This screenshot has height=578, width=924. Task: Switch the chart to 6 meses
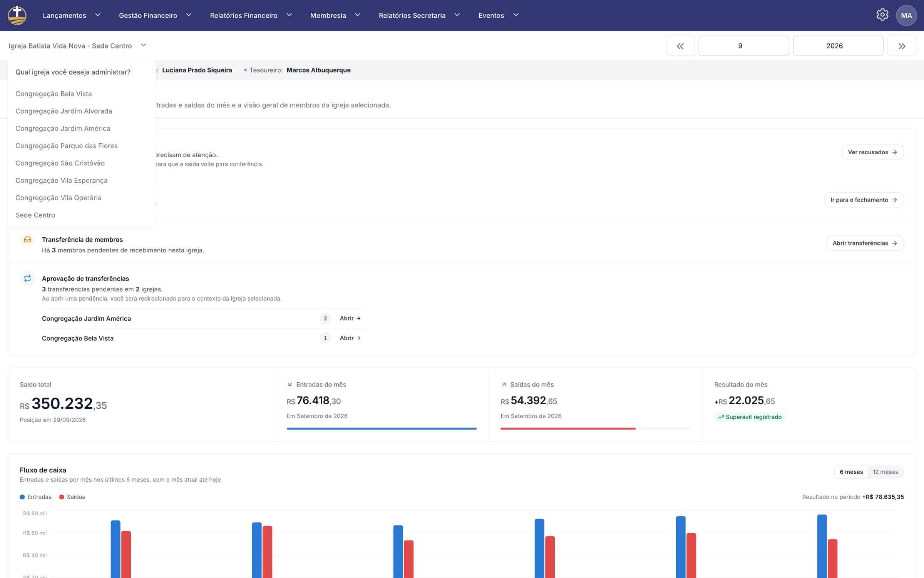click(851, 472)
